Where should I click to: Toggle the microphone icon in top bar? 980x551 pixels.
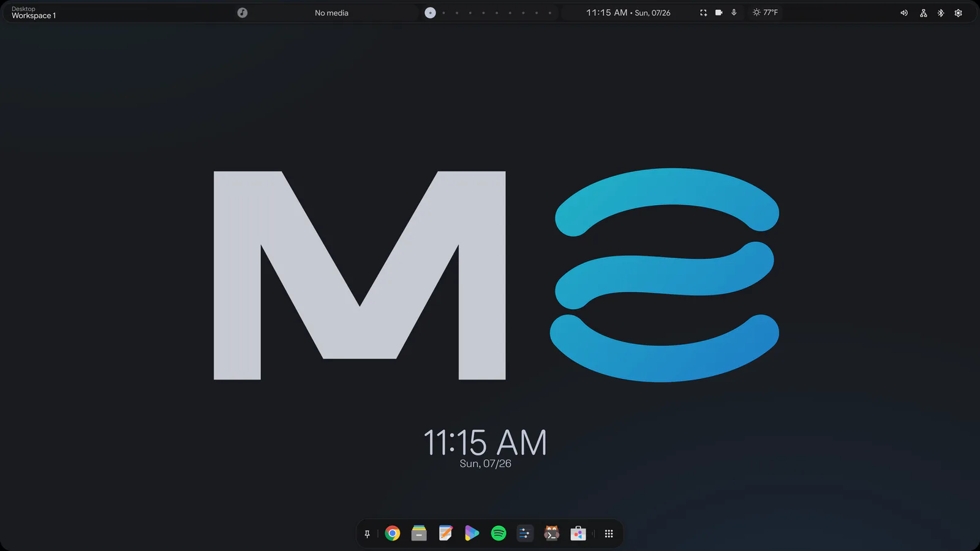click(x=734, y=13)
